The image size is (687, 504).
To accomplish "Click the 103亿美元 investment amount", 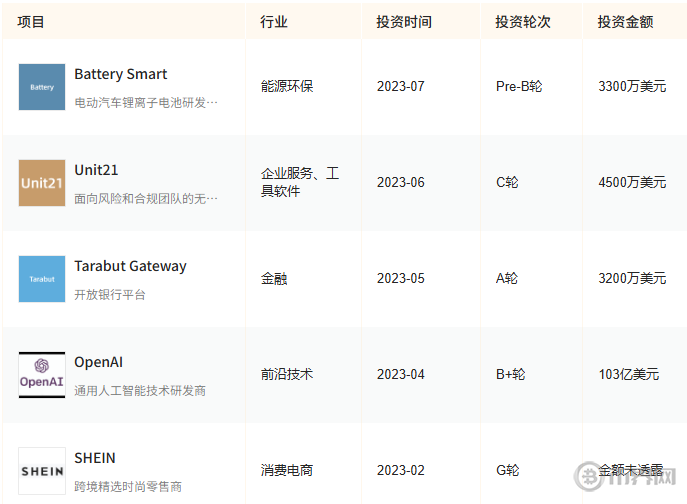I will point(629,374).
